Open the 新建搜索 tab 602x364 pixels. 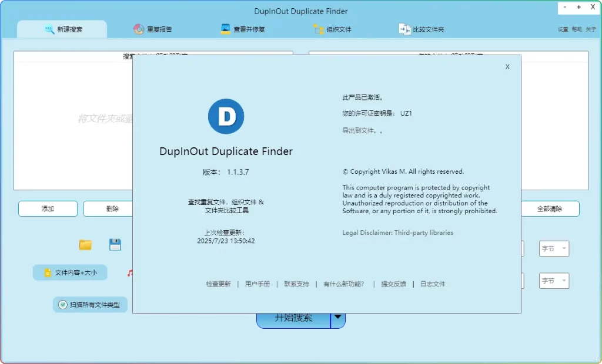pyautogui.click(x=62, y=29)
